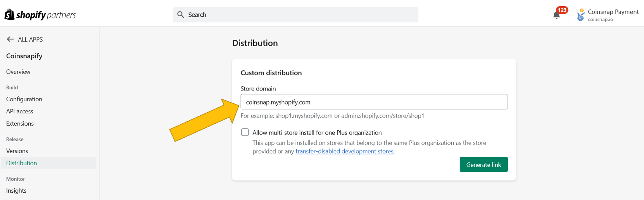The image size is (644, 200).
Task: Click the back arrow beside ALL APPS
Action: click(10, 39)
